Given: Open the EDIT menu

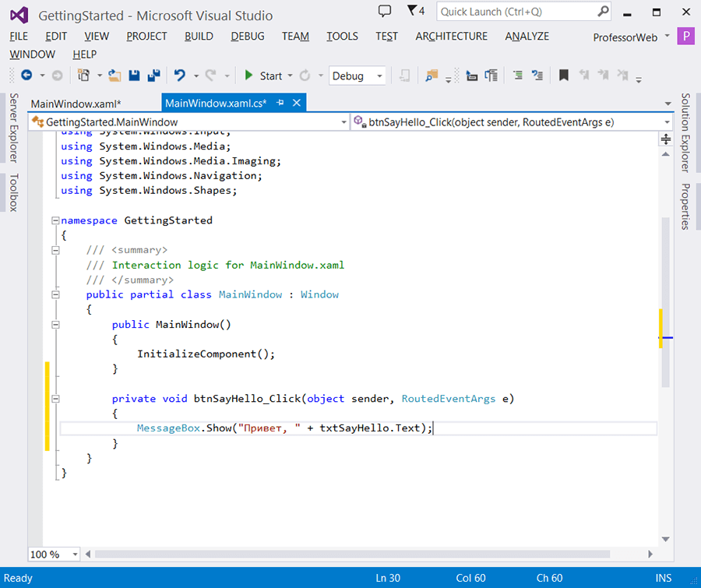Looking at the screenshot, I should [x=56, y=37].
